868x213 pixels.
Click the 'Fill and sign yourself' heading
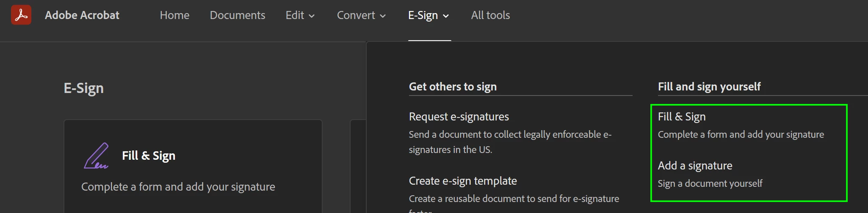point(709,87)
